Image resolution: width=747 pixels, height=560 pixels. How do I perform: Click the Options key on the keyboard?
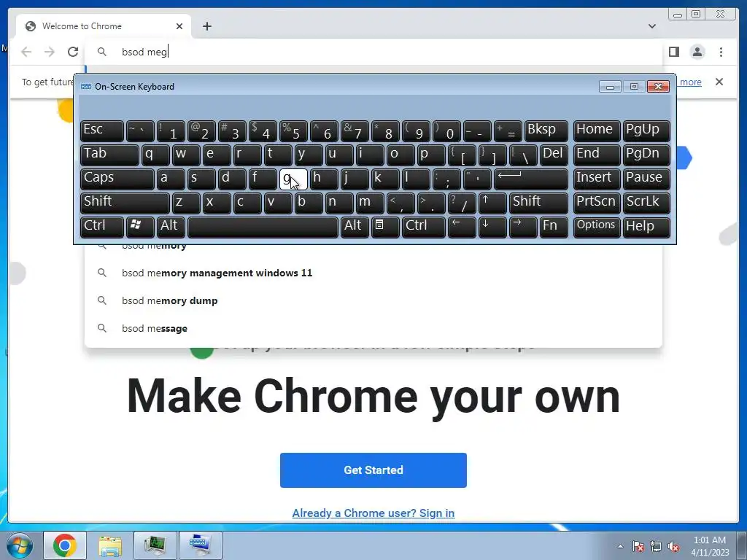(x=597, y=227)
